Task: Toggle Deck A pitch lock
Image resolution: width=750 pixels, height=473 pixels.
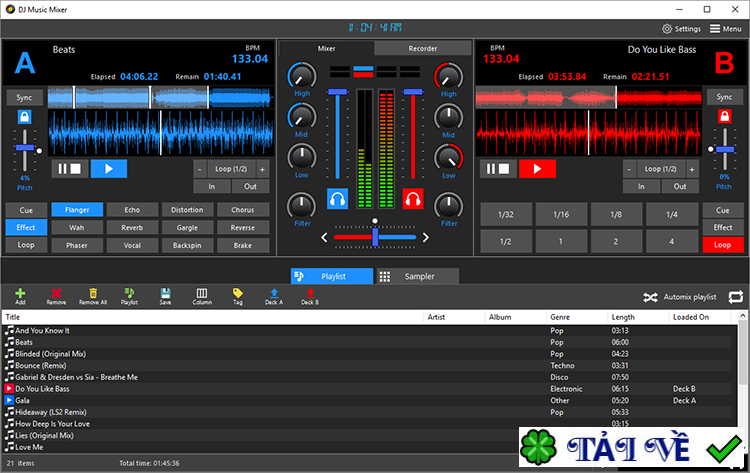Action: (24, 118)
